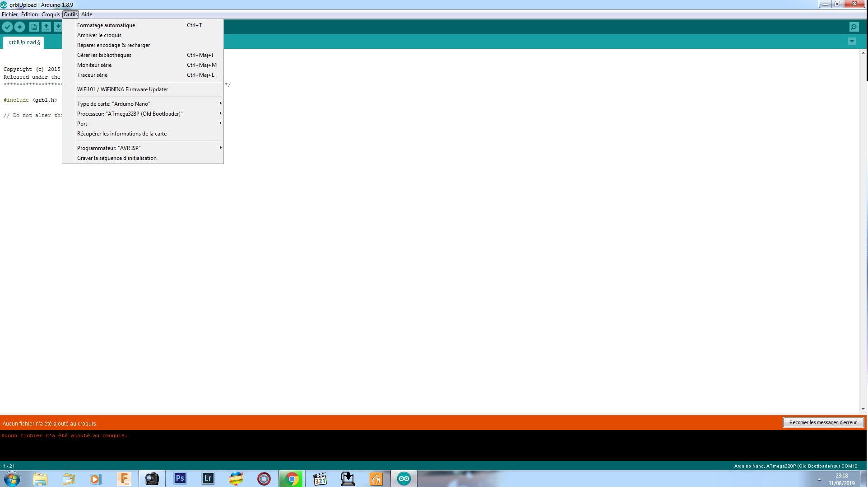Close the Outils menu from the menu bar
The height and width of the screenshot is (487, 868).
coord(70,14)
